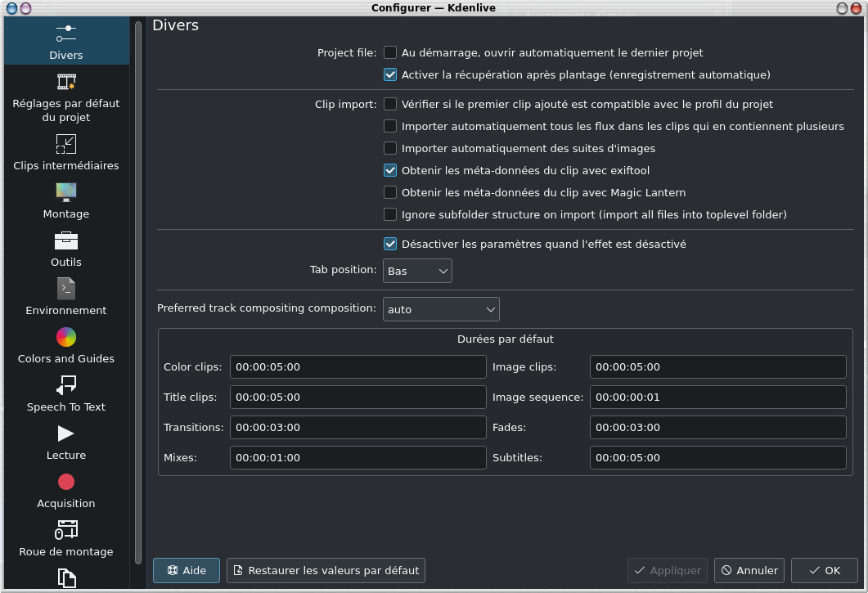Click the Appliquer button
The width and height of the screenshot is (868, 593).
(x=668, y=570)
